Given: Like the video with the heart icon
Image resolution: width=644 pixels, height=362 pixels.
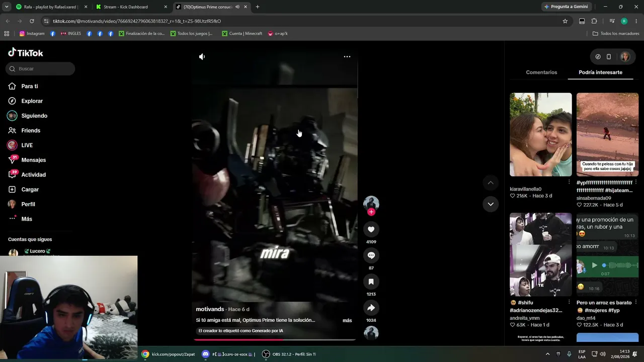Looking at the screenshot, I should tap(371, 229).
